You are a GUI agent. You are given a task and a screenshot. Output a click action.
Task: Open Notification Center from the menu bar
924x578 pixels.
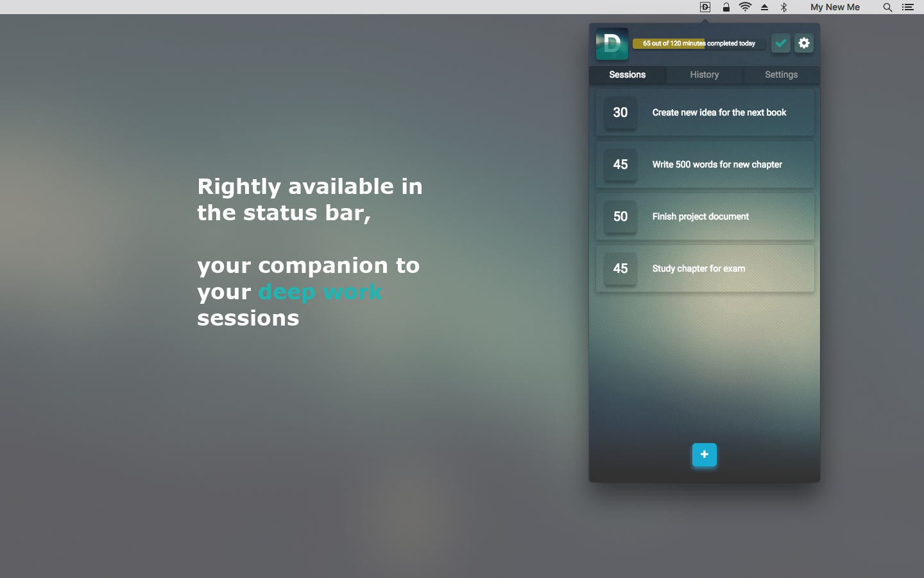[907, 7]
